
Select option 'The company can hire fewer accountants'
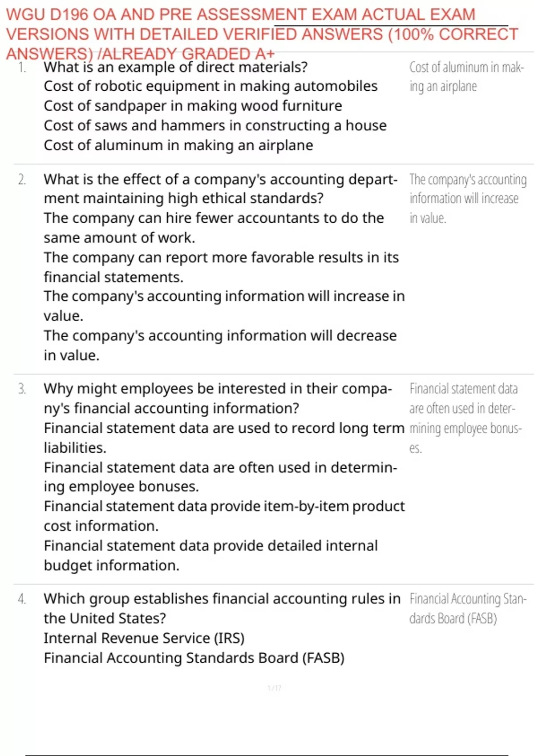point(214,228)
